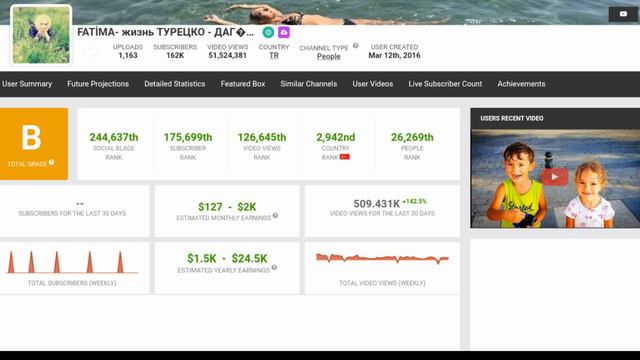View the Similar Channels tab

coord(309,84)
